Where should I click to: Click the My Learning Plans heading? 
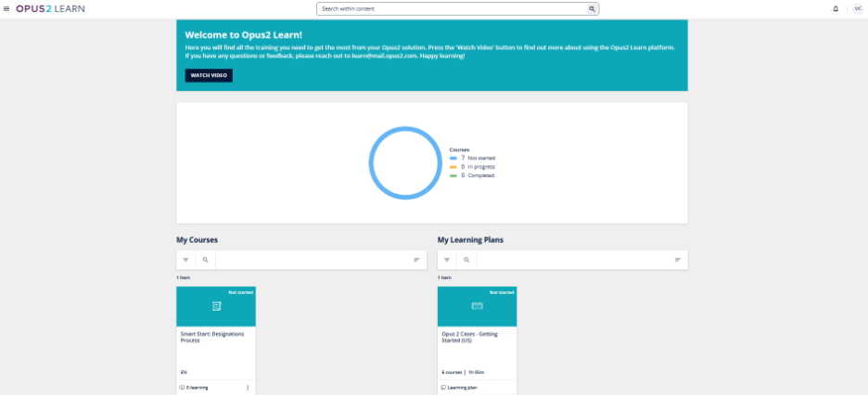tap(470, 240)
